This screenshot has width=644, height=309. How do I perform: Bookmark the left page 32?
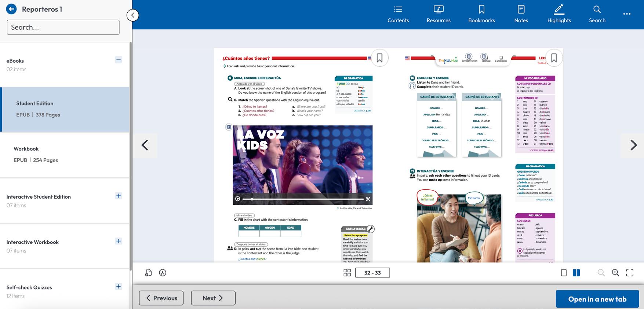pos(379,58)
